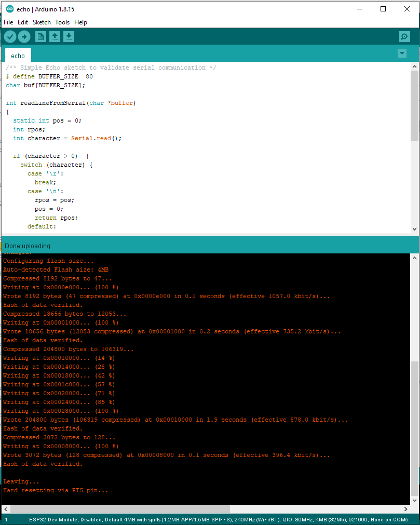This screenshot has height=525, width=420.
Task: Open a sketch with the Open icon
Action: (55, 36)
